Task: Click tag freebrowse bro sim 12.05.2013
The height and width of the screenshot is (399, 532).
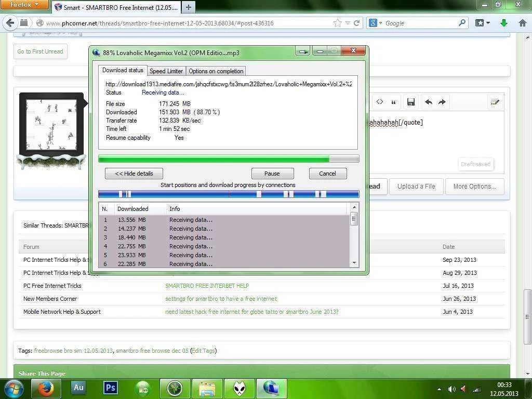Action: point(73,351)
